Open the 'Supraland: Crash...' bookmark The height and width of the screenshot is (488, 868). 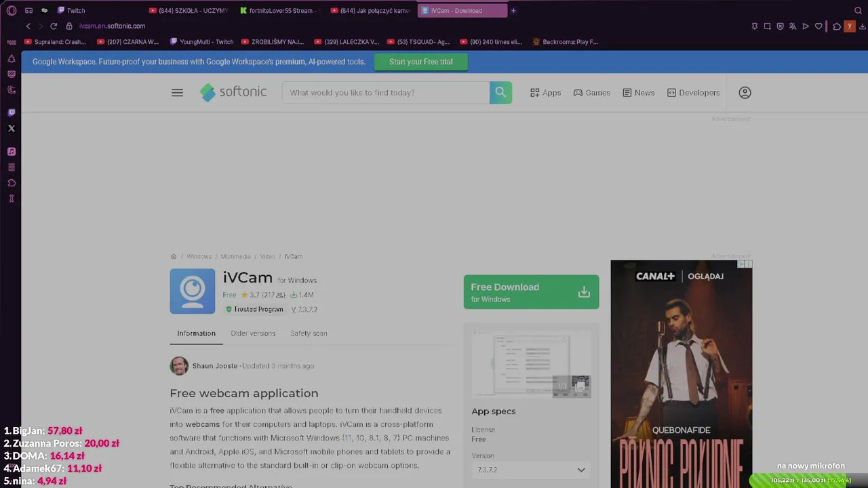pos(55,42)
